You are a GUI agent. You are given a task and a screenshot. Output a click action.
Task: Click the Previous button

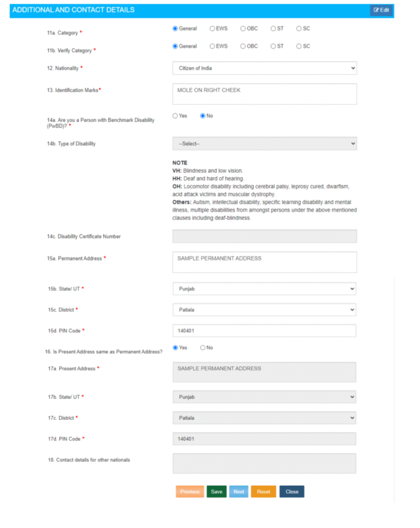pos(190,492)
